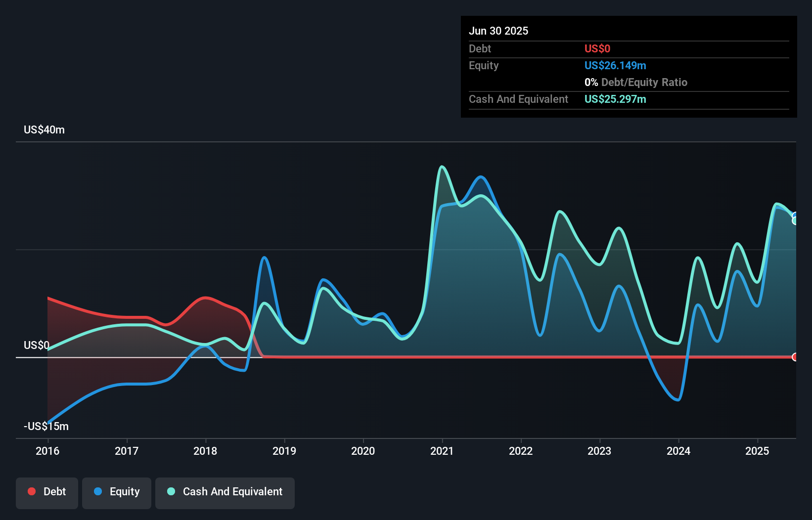This screenshot has width=812, height=520.
Task: Click the Equity row label in tooltip
Action: 484,65
